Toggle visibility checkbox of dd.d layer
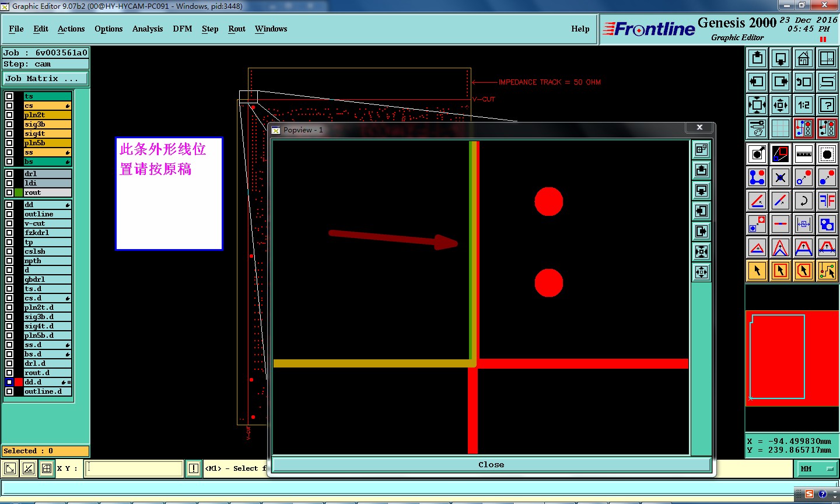 [x=9, y=382]
